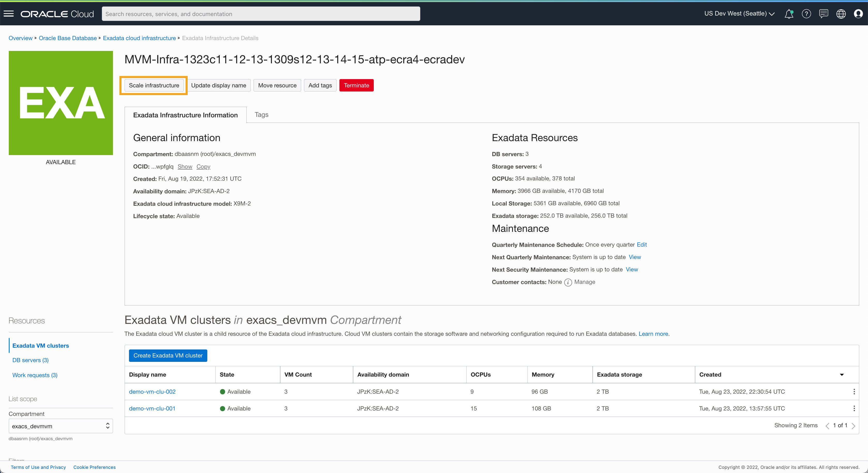Viewport: 868px width, 473px height.
Task: Click the Scale infrastructure button
Action: [x=154, y=85]
